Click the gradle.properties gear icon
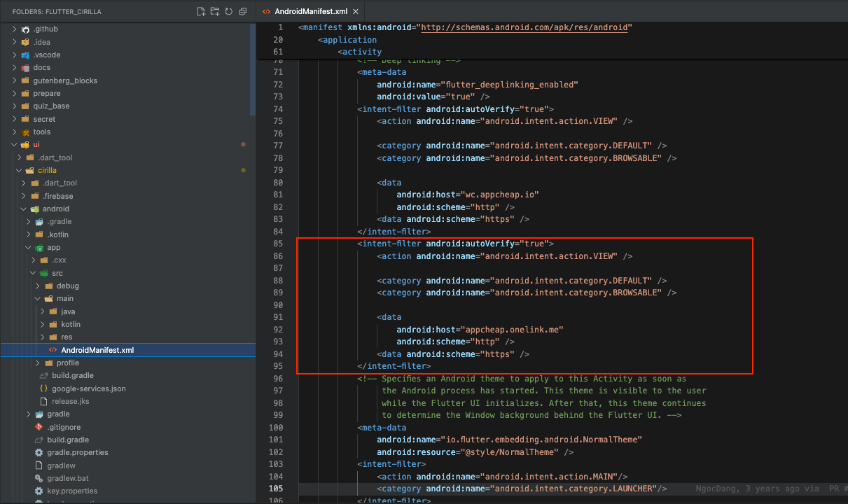 (40, 452)
